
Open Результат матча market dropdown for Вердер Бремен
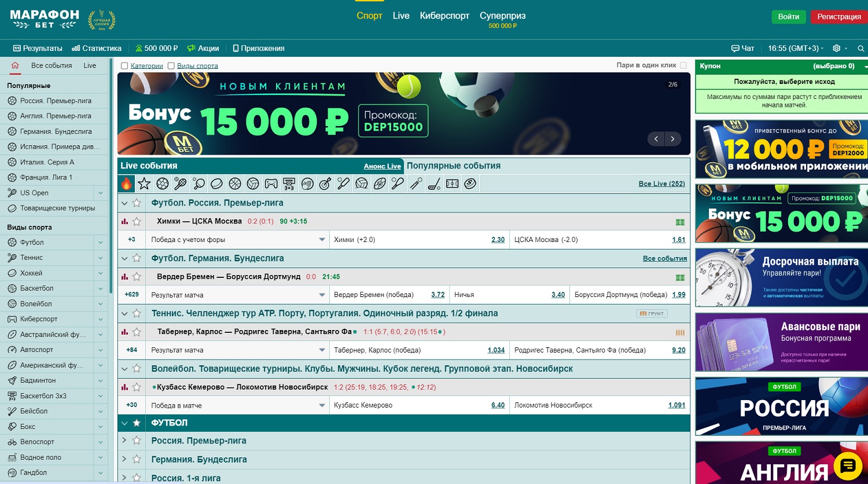point(322,295)
